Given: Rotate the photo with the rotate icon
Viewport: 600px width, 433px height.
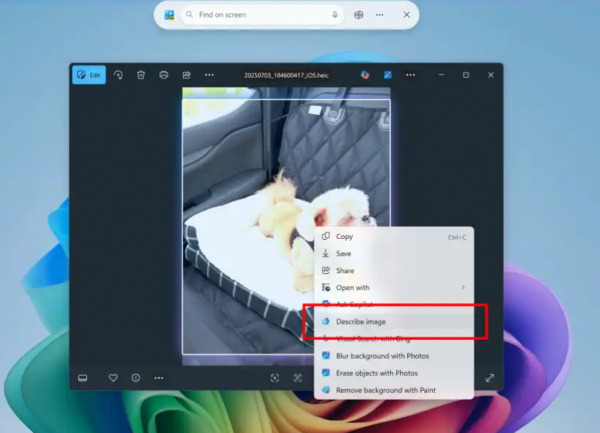Looking at the screenshot, I should 118,75.
